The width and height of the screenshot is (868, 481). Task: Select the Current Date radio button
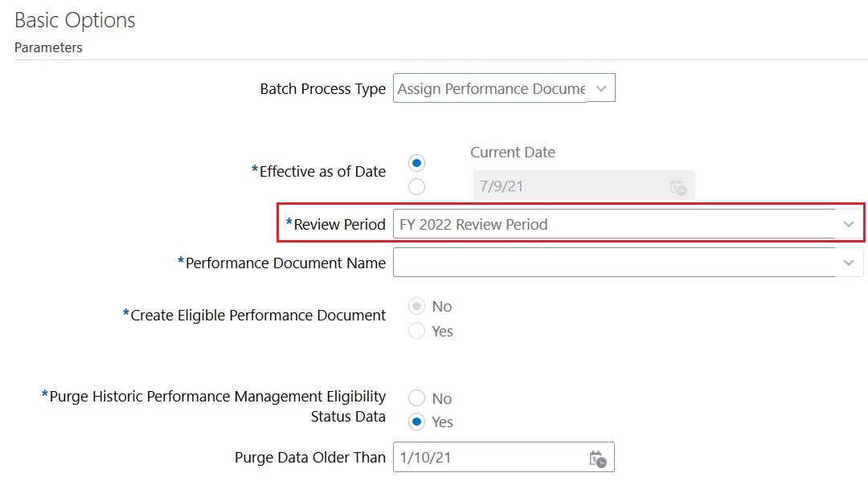(x=417, y=163)
